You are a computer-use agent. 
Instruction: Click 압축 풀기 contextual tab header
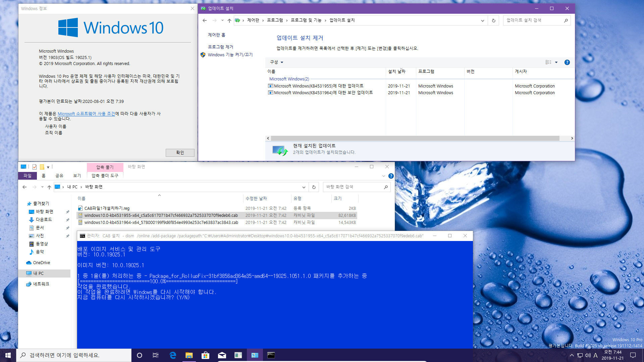click(x=105, y=167)
